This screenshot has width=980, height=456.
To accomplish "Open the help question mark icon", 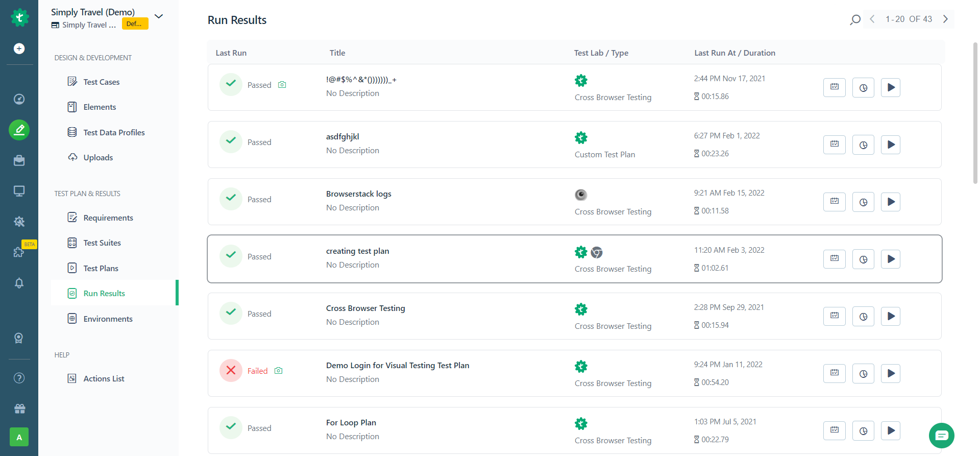I will (19, 378).
